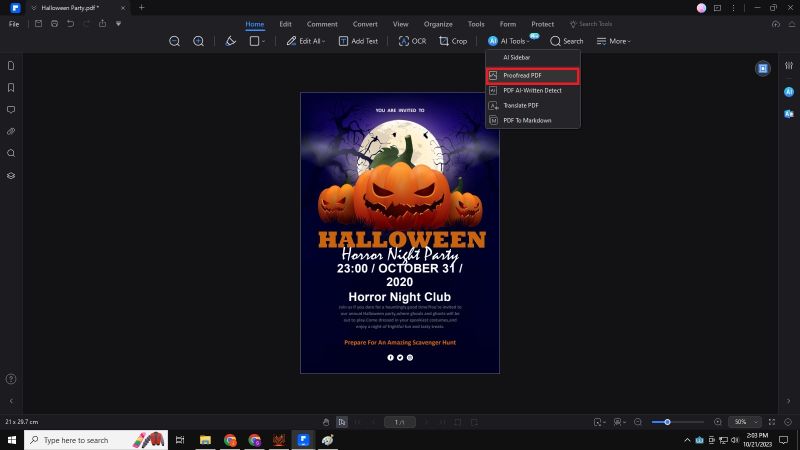Click the share icon in the quick access bar

(x=103, y=24)
